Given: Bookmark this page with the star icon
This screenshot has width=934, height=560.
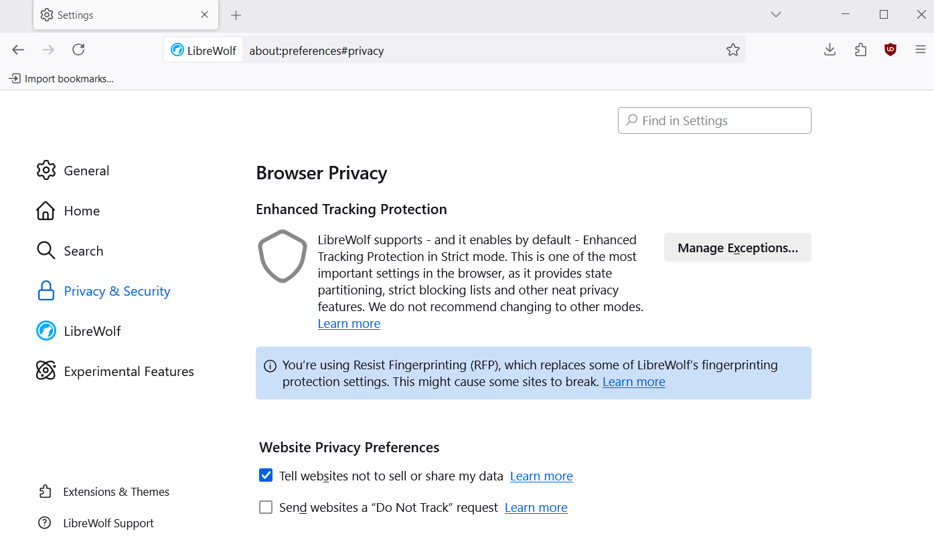Looking at the screenshot, I should coord(733,50).
